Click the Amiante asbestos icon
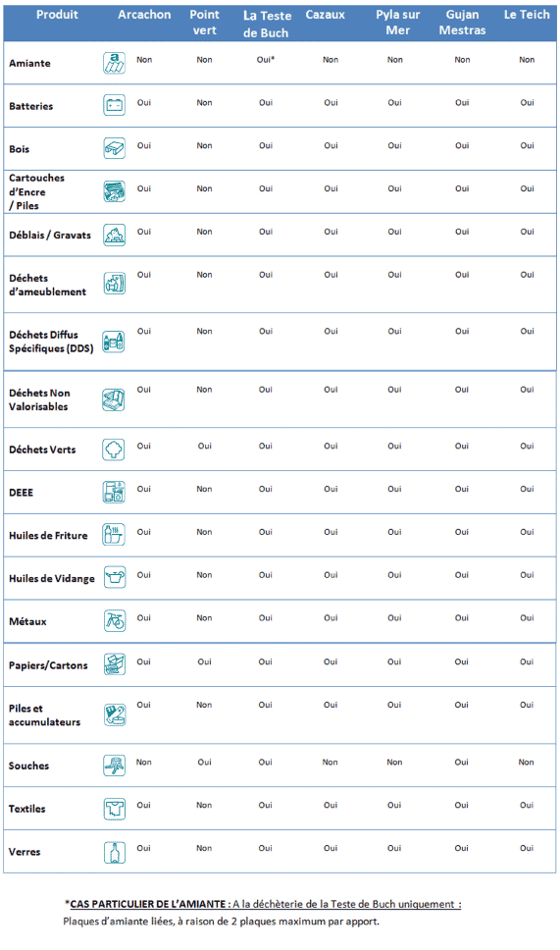Image resolution: width=560 pixels, height=950 pixels. [114, 63]
